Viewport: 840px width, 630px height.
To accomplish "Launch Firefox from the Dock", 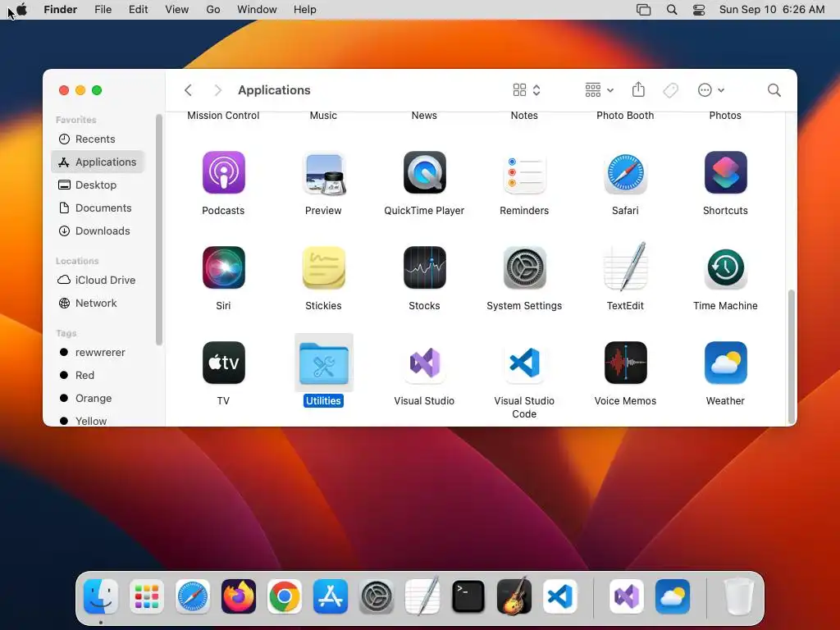I will coord(239,596).
